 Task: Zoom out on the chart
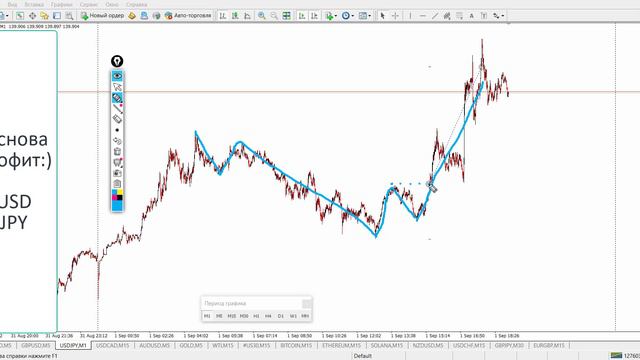274,16
